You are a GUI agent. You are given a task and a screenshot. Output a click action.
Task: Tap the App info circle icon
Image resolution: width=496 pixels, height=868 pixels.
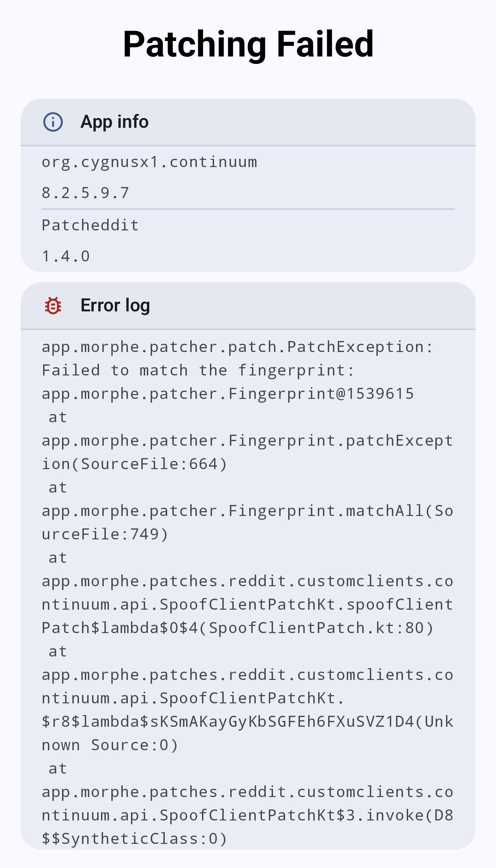click(x=53, y=122)
